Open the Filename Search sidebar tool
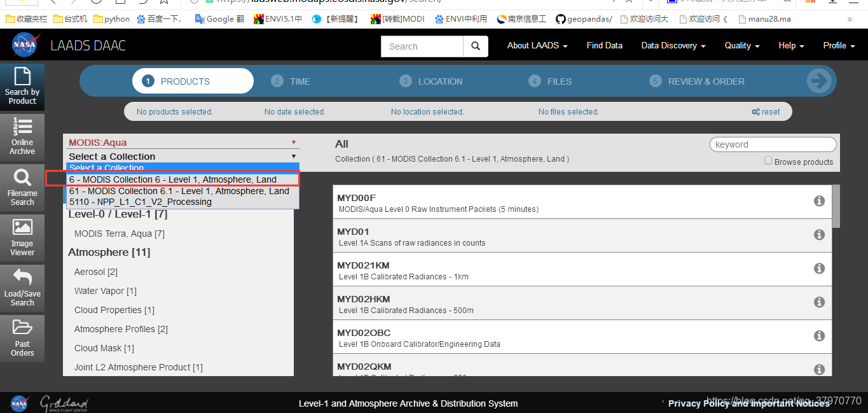Image resolution: width=868 pixels, height=413 pixels. pyautogui.click(x=22, y=188)
